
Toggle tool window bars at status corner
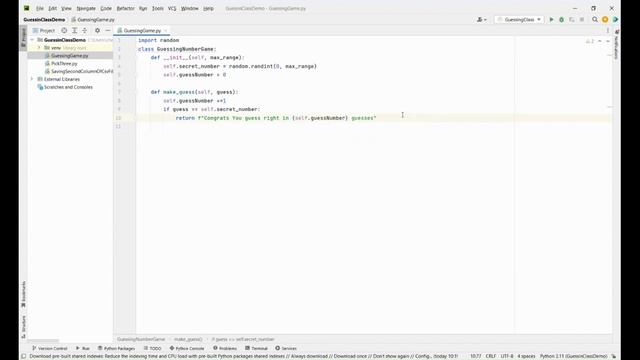coord(24,356)
